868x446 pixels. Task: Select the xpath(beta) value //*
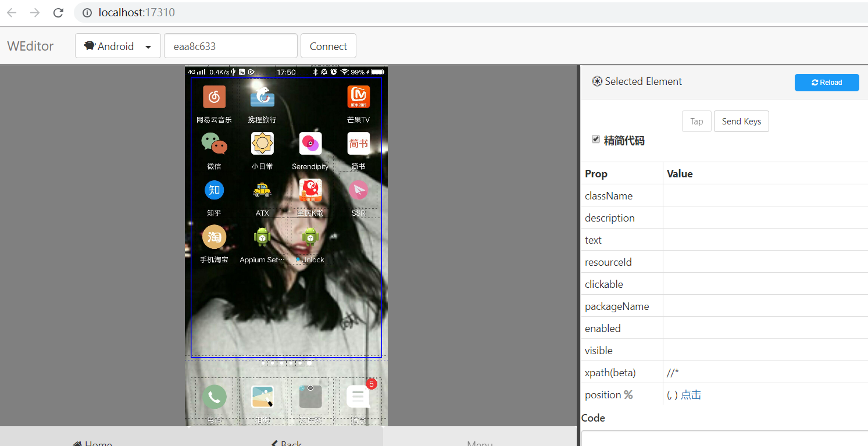673,373
